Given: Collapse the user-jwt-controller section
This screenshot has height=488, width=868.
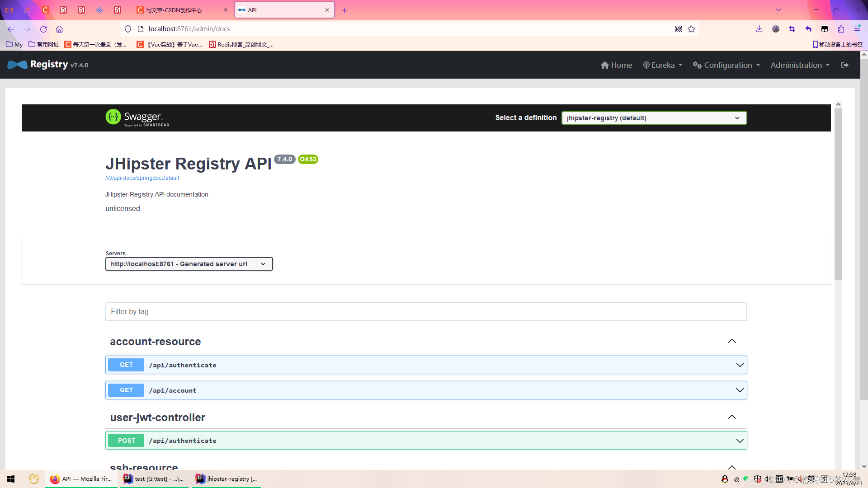Looking at the screenshot, I should [732, 417].
